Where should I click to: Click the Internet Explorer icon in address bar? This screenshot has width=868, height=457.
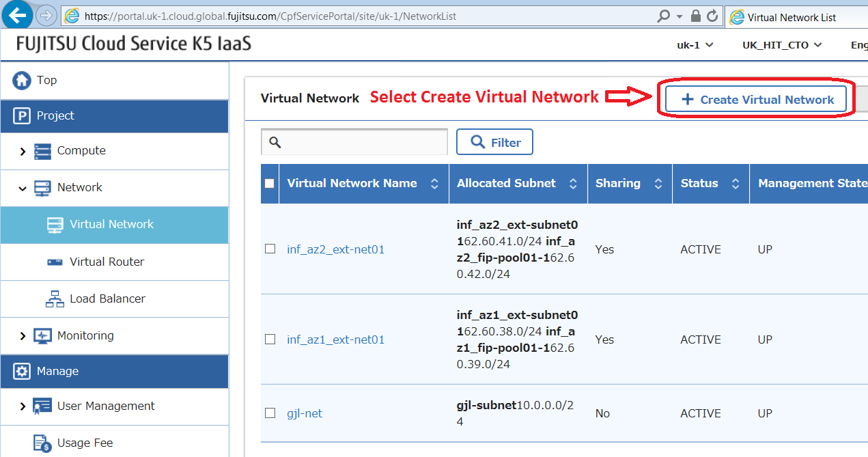[71, 16]
